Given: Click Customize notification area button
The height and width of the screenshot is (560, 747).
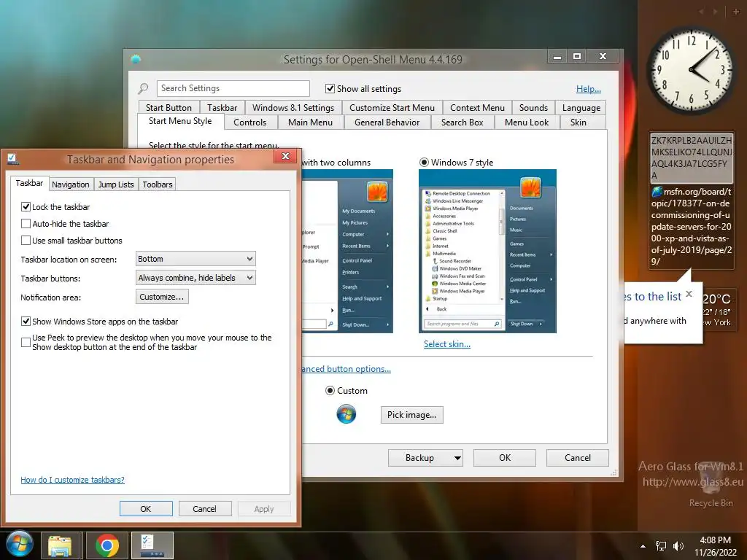Looking at the screenshot, I should (x=162, y=297).
